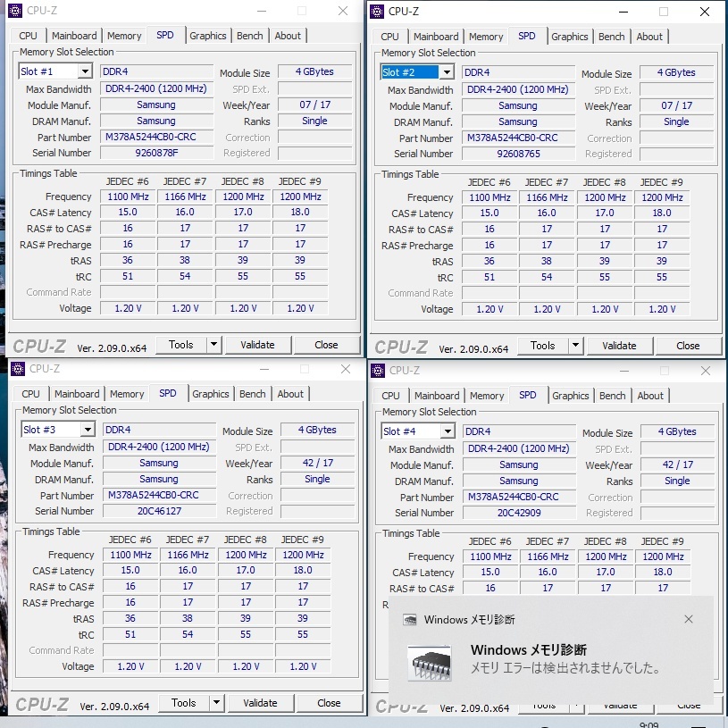Click memory chip image in Windows メモリ診断 notification
Screen dimensions: 728x728
pyautogui.click(x=429, y=664)
